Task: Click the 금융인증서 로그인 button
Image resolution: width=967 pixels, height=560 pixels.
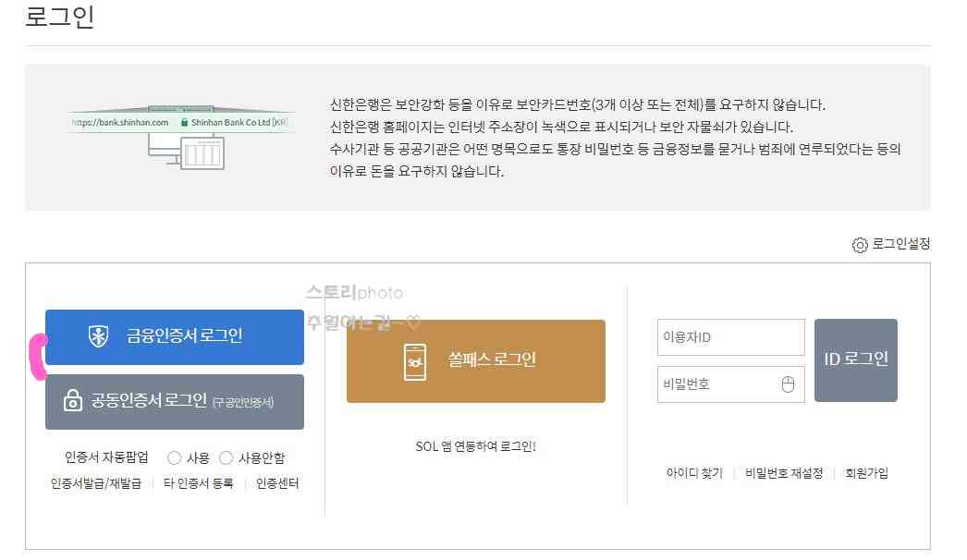Action: pos(175,336)
